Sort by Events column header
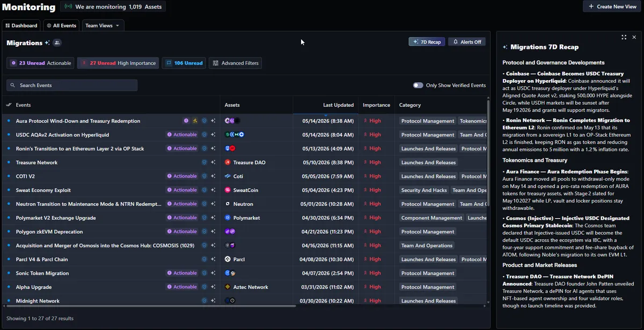Screen dimensions: 644x330 point(23,105)
